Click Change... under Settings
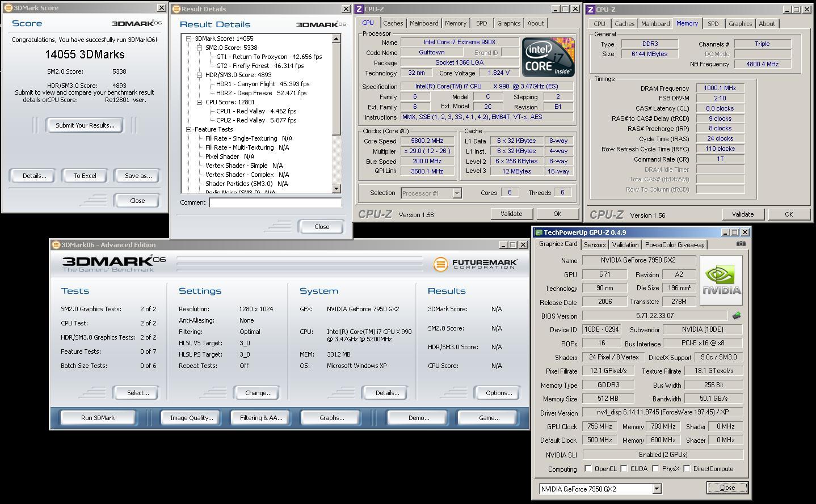The height and width of the screenshot is (504, 816). [258, 393]
